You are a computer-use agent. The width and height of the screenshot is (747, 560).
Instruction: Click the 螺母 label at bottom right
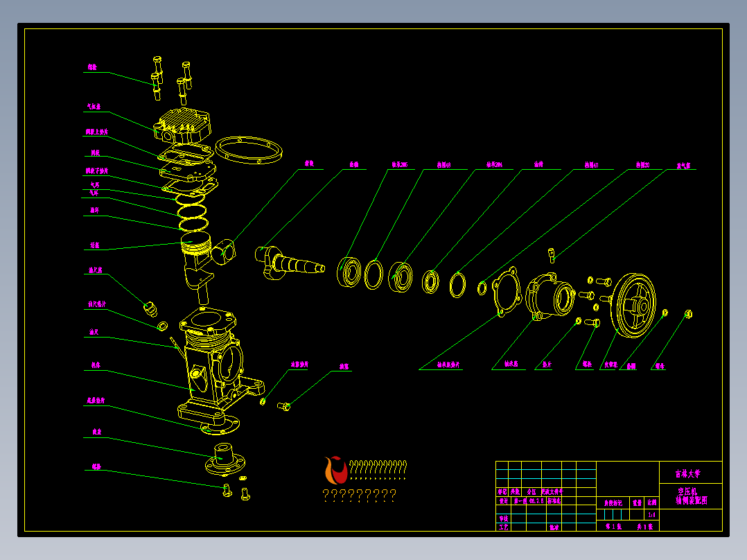click(660, 366)
